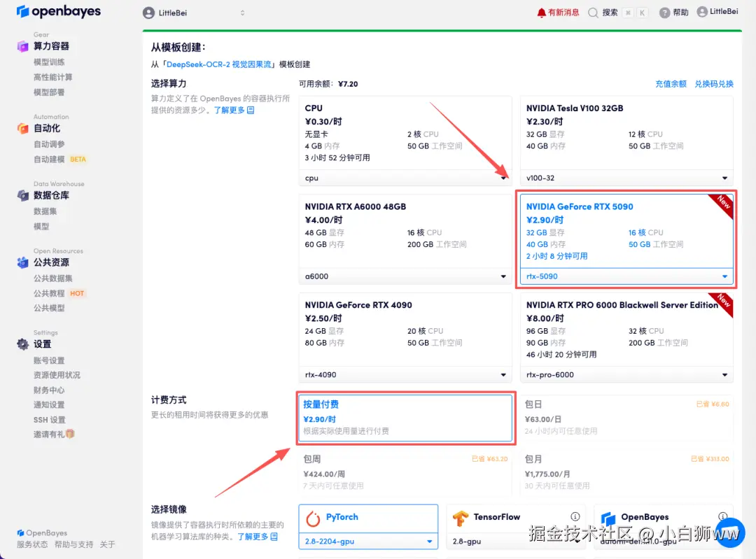Select the CPU compute card
This screenshot has height=559, width=756.
405,141
